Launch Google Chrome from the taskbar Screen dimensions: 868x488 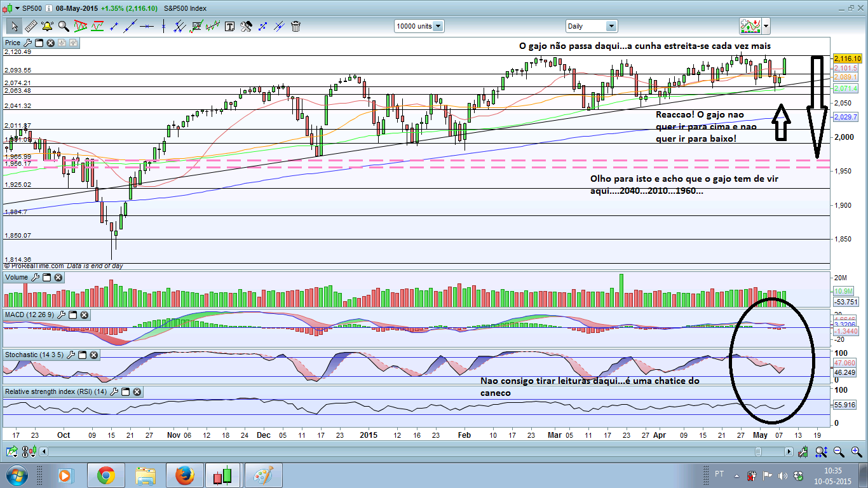pos(105,475)
